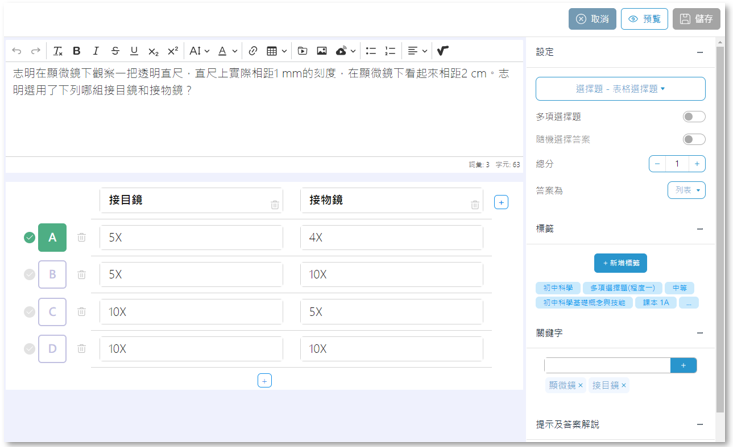
Task: Click the insert link icon
Action: click(x=253, y=50)
